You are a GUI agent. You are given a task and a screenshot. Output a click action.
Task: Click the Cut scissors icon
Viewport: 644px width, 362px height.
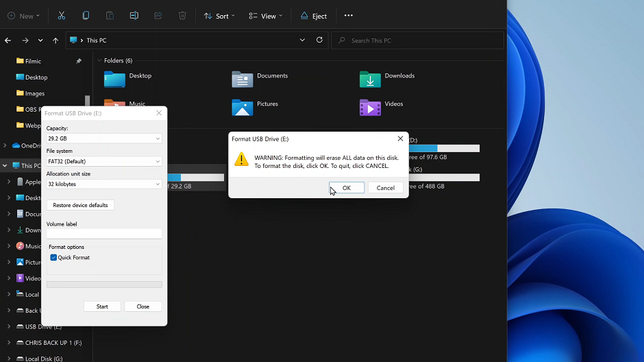[62, 16]
